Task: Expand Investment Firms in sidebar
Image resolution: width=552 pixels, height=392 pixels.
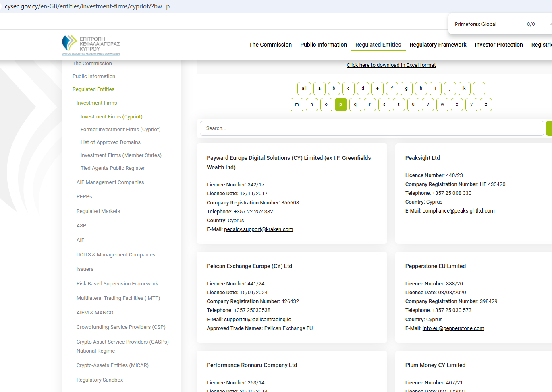Action: 97,103
